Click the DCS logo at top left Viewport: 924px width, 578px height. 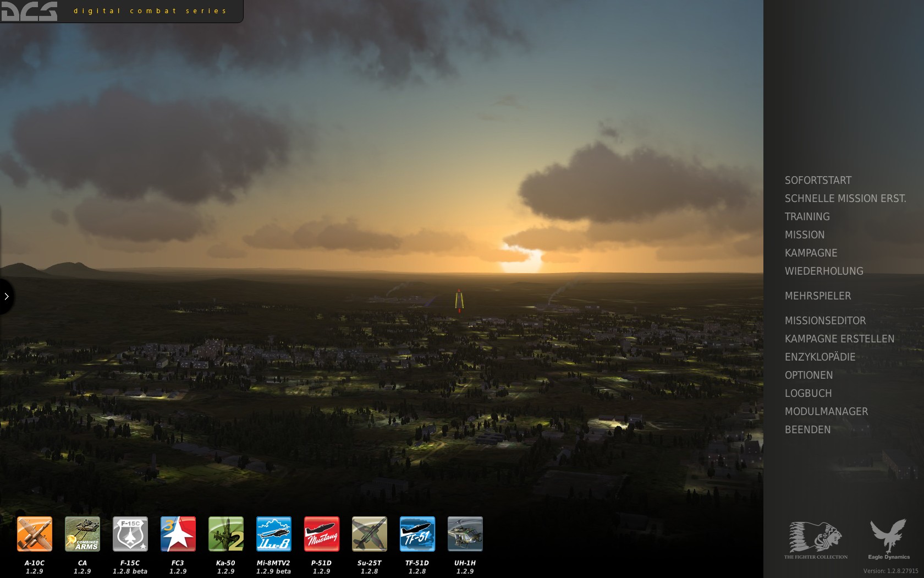[29, 11]
